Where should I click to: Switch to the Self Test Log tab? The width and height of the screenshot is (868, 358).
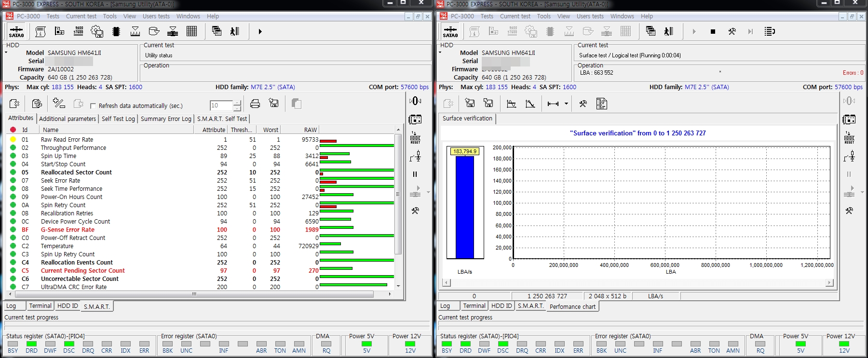(118, 119)
